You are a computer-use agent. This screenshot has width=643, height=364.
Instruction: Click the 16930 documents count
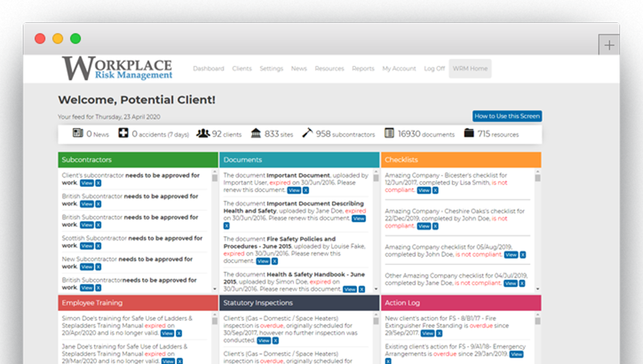(427, 134)
